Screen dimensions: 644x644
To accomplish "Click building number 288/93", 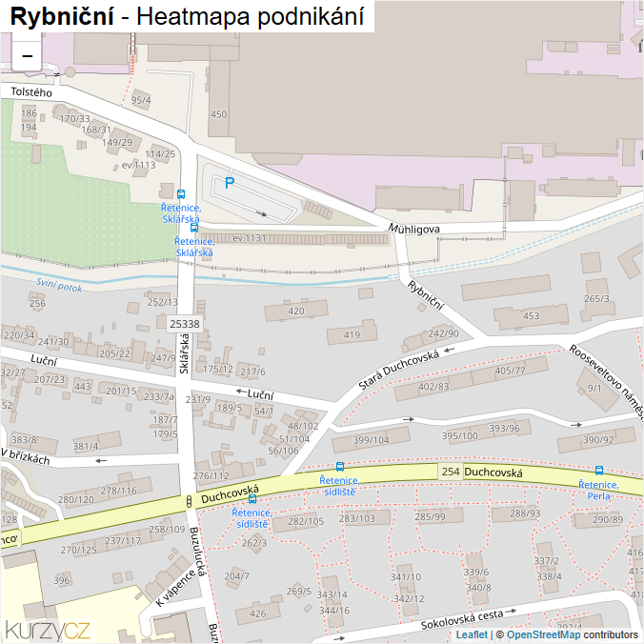I will point(525,513).
